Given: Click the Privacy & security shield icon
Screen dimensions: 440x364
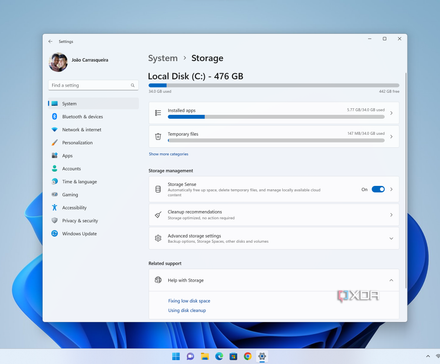Looking at the screenshot, I should click(x=55, y=220).
